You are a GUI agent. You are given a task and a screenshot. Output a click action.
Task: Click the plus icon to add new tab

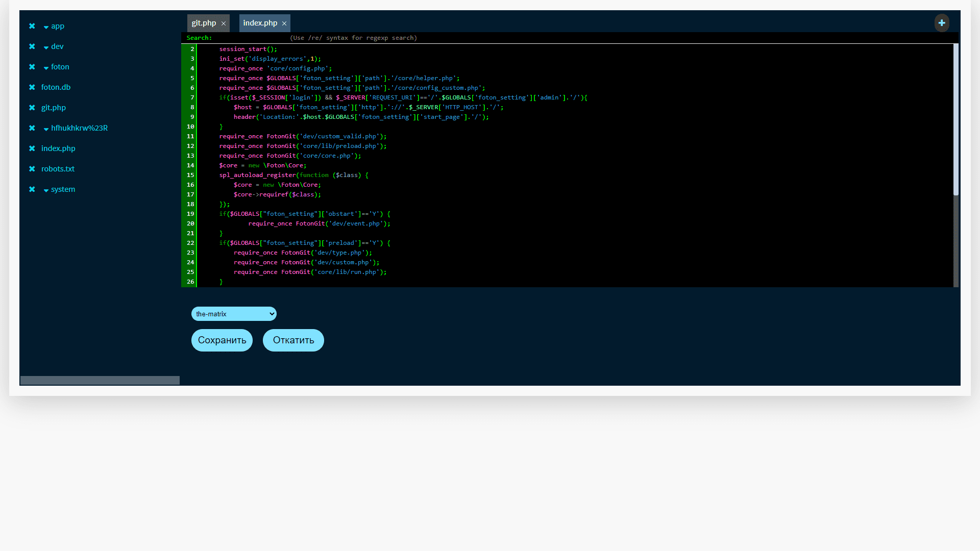tap(942, 23)
